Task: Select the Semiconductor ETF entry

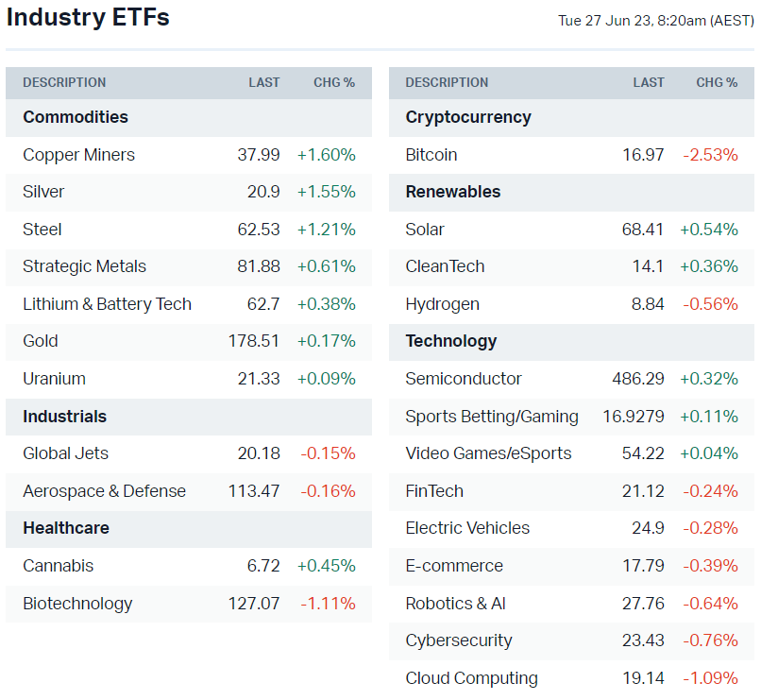Action: [464, 379]
